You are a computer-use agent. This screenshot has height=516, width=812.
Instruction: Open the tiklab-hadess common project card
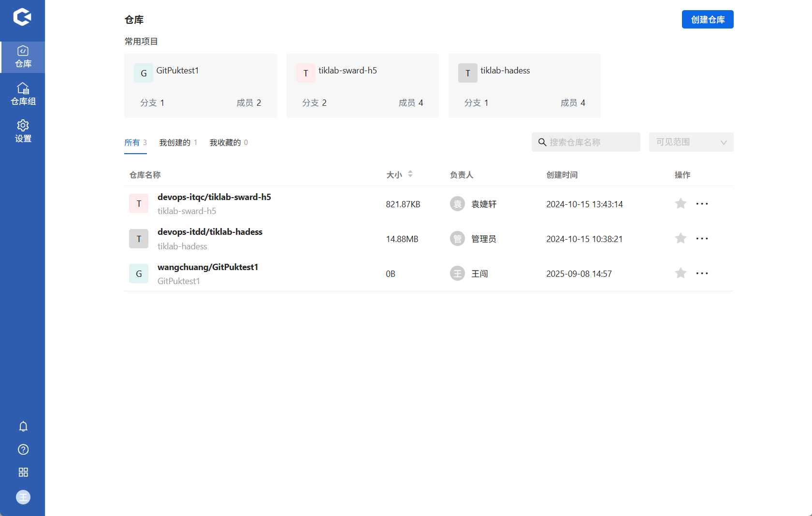pyautogui.click(x=524, y=86)
